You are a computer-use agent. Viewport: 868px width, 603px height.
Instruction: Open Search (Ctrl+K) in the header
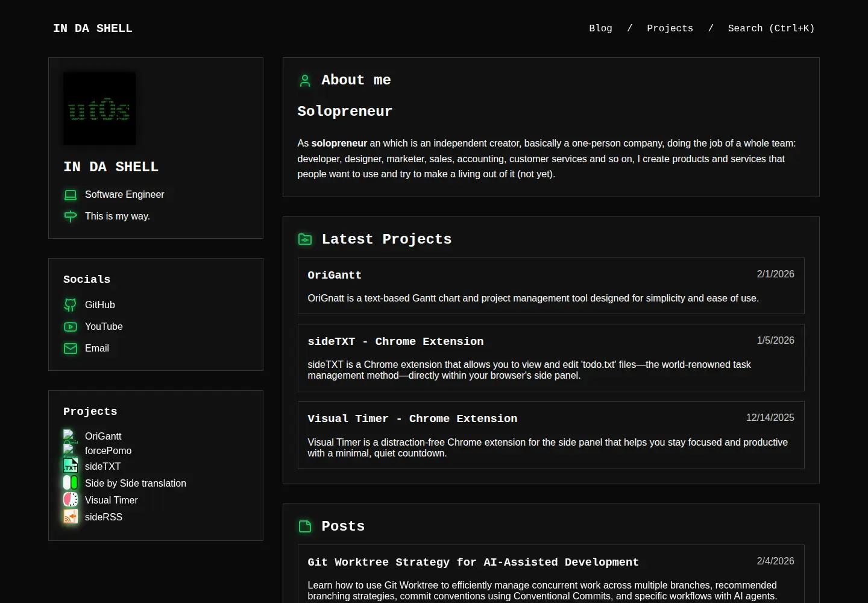(x=771, y=28)
